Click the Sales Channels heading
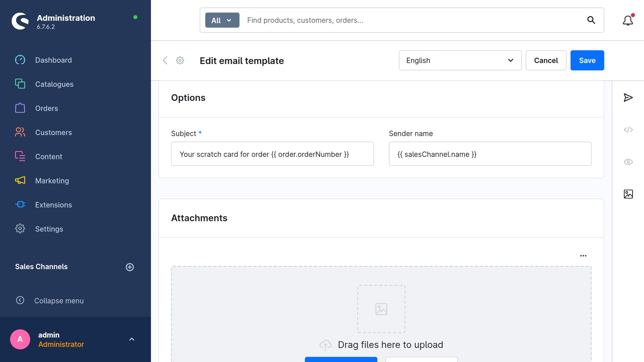This screenshot has width=644, height=362. [41, 267]
